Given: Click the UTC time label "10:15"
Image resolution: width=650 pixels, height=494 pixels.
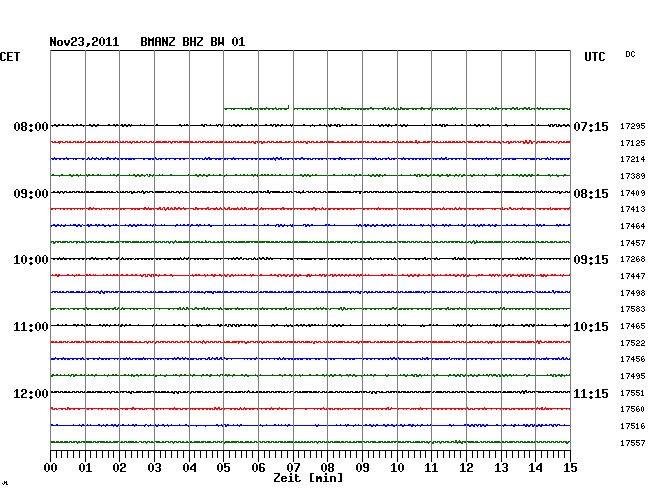Looking at the screenshot, I should 591,327.
